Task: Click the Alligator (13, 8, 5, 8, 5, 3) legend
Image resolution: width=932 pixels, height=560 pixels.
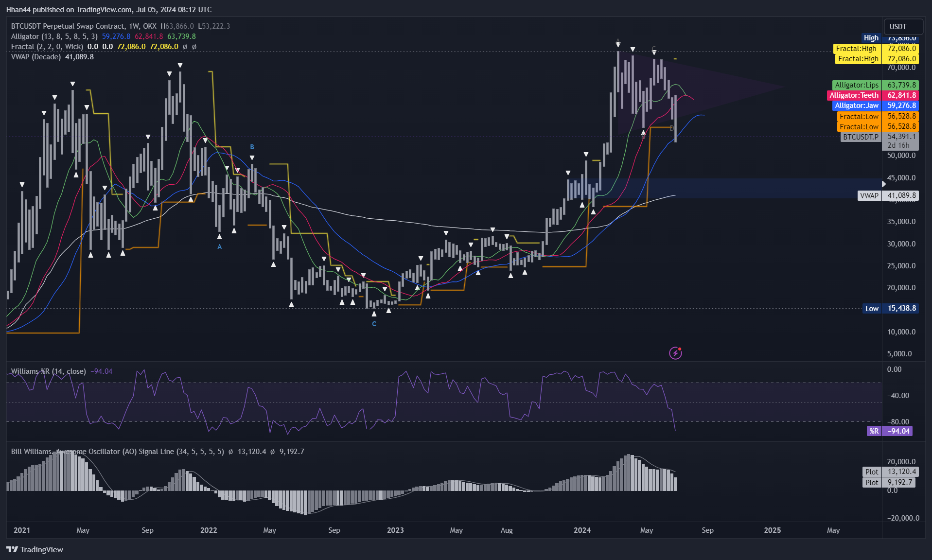Action: [54, 36]
